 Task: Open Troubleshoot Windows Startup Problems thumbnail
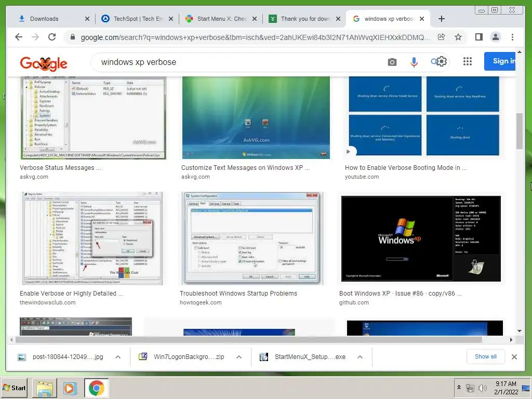pyautogui.click(x=252, y=238)
